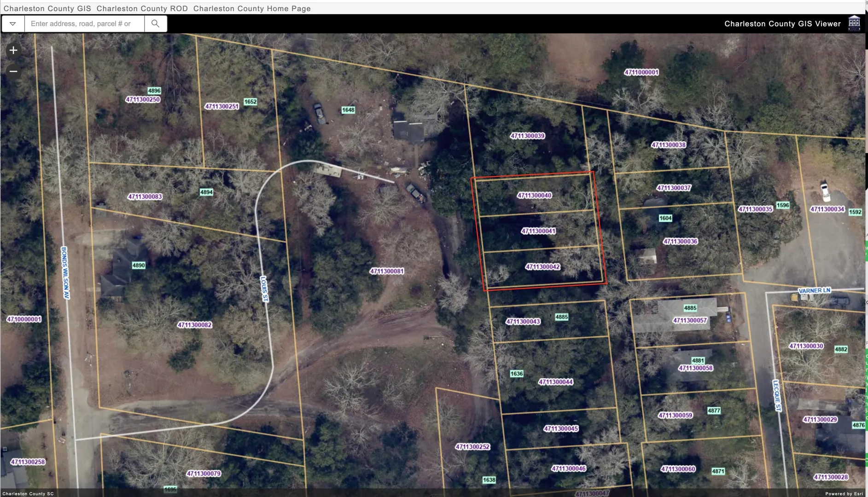Open the Charleston County ROD link
The height and width of the screenshot is (497, 868).
point(142,8)
